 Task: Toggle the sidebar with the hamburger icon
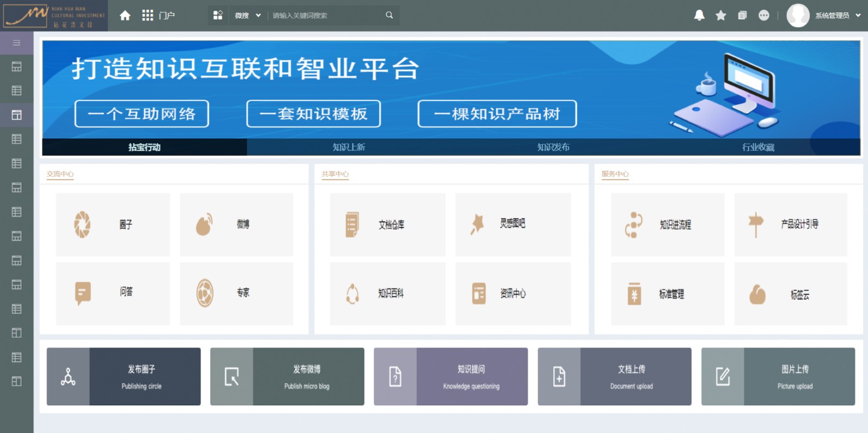pos(16,43)
